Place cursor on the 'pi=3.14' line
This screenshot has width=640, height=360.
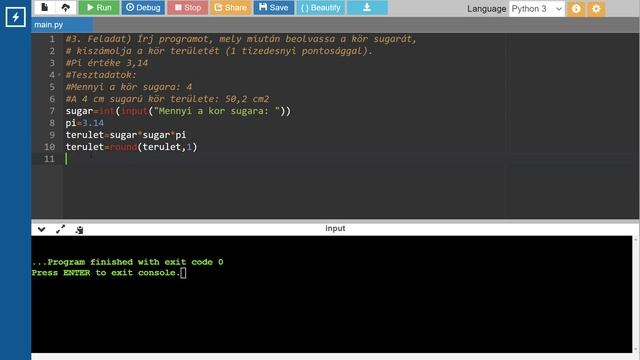(x=84, y=123)
